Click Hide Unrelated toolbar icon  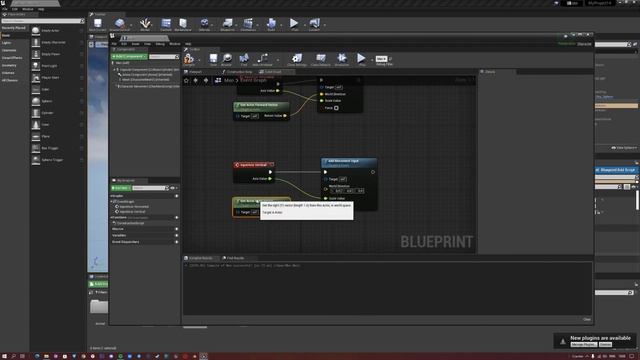[x=262, y=60]
